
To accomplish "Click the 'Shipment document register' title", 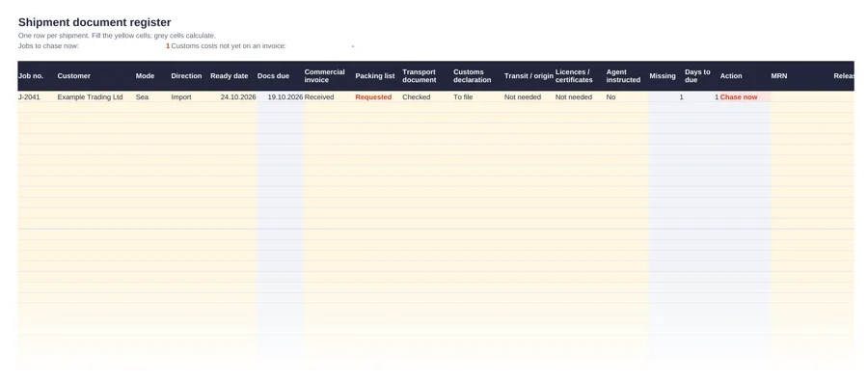I will [x=95, y=23].
